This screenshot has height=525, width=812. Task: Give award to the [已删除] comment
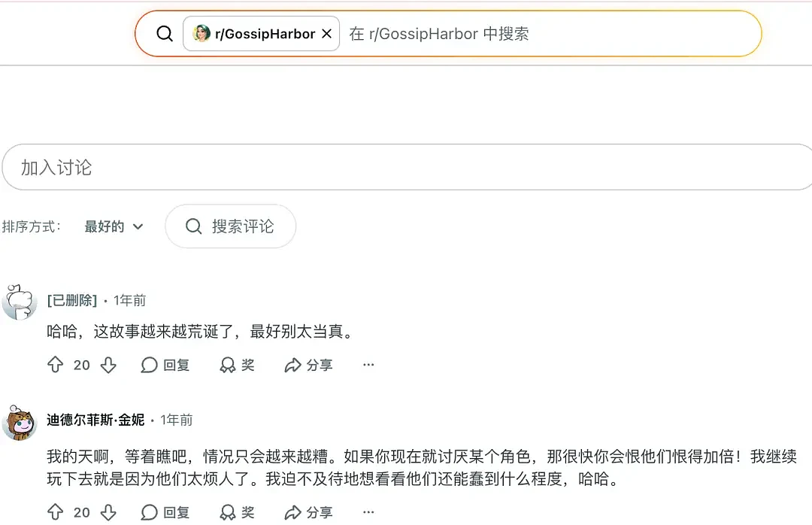(237, 365)
